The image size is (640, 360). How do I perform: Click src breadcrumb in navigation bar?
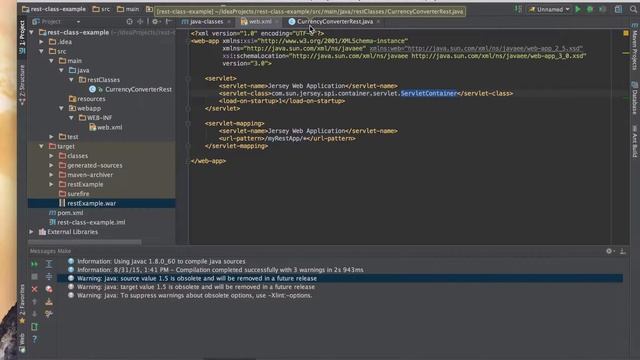click(x=101, y=9)
